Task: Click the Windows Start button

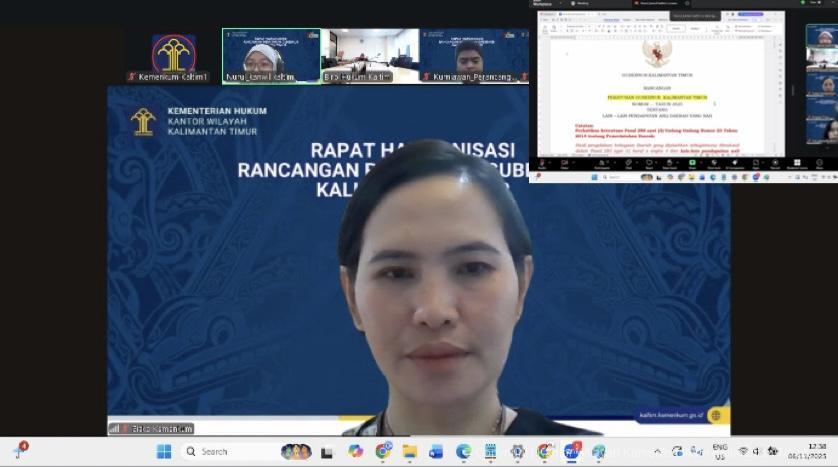Action: coord(164,451)
